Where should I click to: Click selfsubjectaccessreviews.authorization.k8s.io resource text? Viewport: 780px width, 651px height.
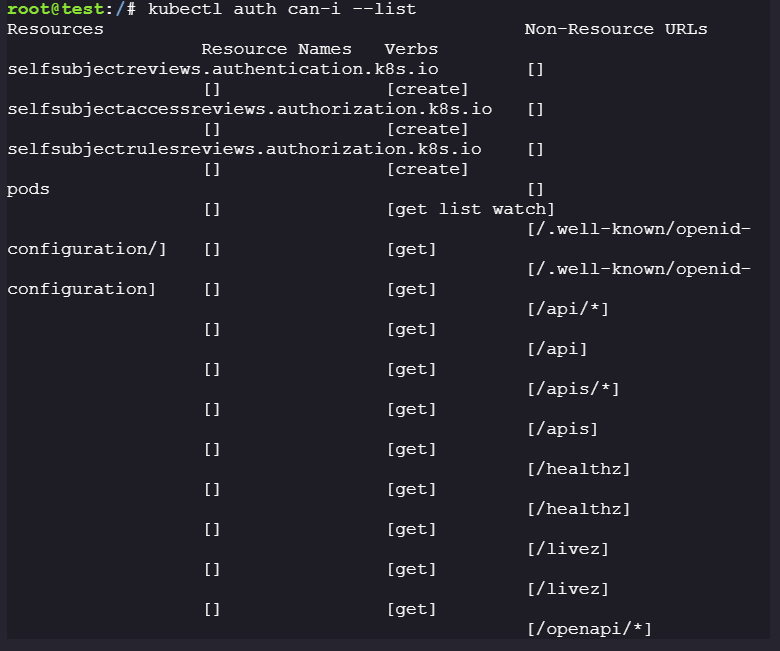[249, 109]
